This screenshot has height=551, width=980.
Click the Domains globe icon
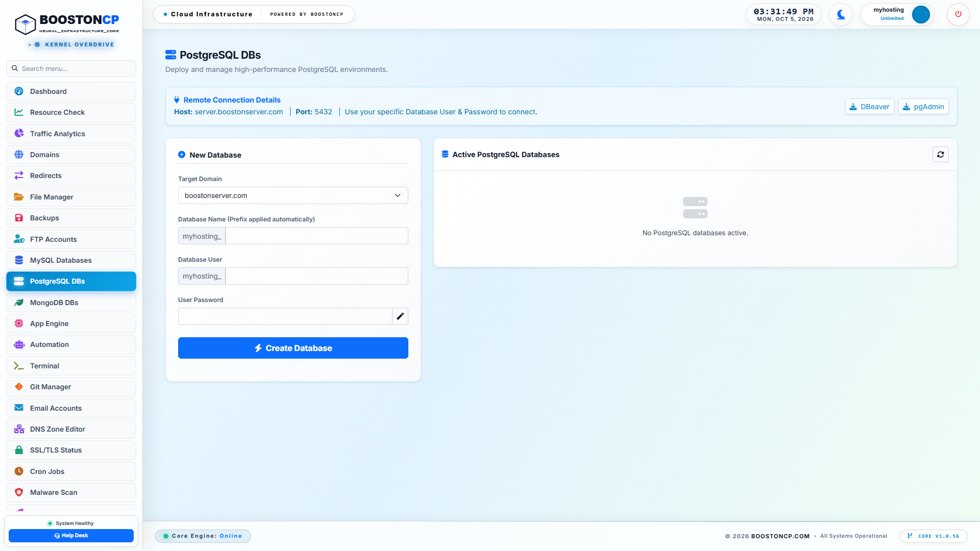point(19,155)
